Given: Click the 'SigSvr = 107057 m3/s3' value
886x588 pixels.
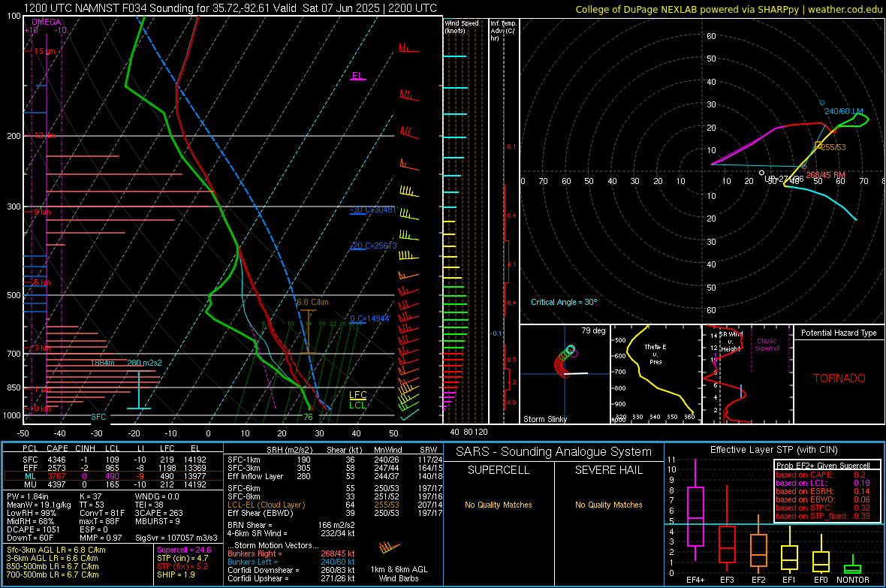Looking at the screenshot, I should coord(176,538).
